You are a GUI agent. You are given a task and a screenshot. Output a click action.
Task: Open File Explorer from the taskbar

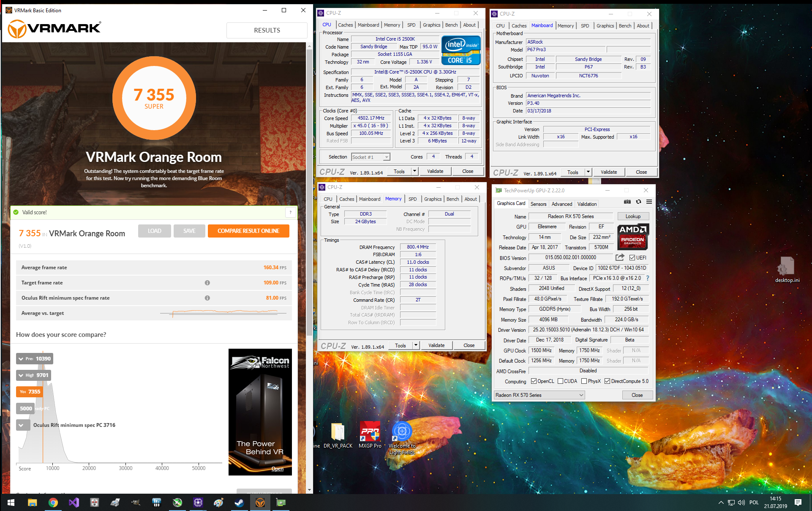pos(32,503)
